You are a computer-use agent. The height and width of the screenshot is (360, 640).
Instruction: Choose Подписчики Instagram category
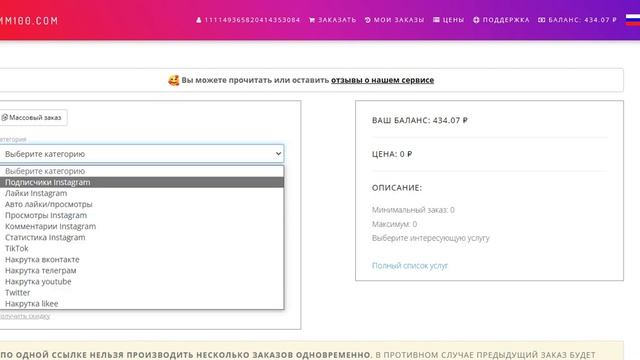click(x=142, y=182)
